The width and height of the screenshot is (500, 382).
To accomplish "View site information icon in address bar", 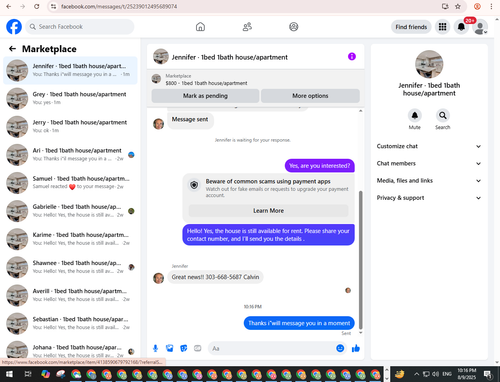I will point(53,6).
